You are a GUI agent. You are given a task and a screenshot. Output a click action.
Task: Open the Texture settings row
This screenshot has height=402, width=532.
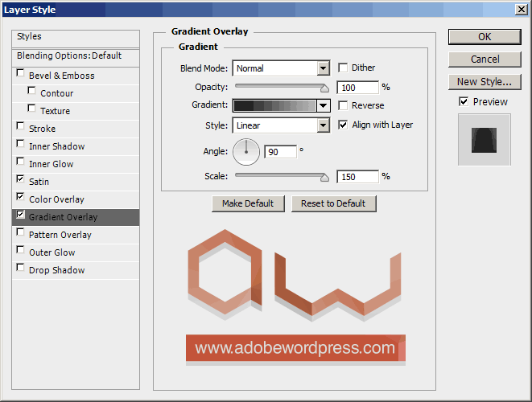(x=76, y=111)
